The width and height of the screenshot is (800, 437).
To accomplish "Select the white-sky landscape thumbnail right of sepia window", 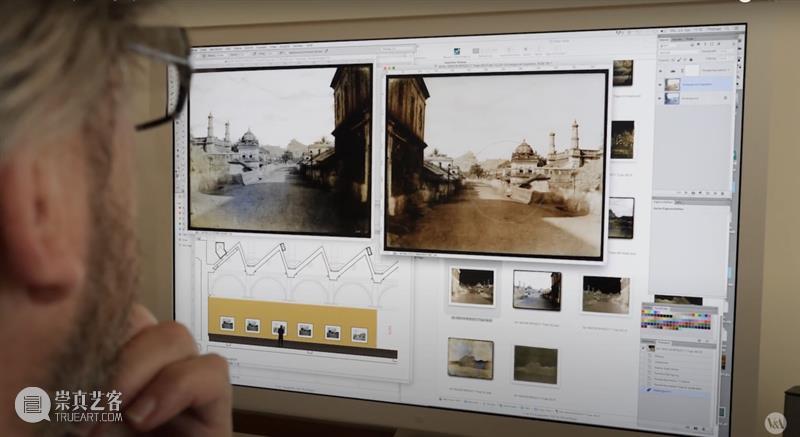I will pyautogui.click(x=621, y=218).
